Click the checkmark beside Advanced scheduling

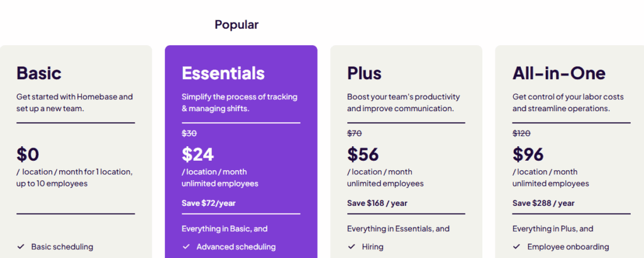[x=186, y=247]
